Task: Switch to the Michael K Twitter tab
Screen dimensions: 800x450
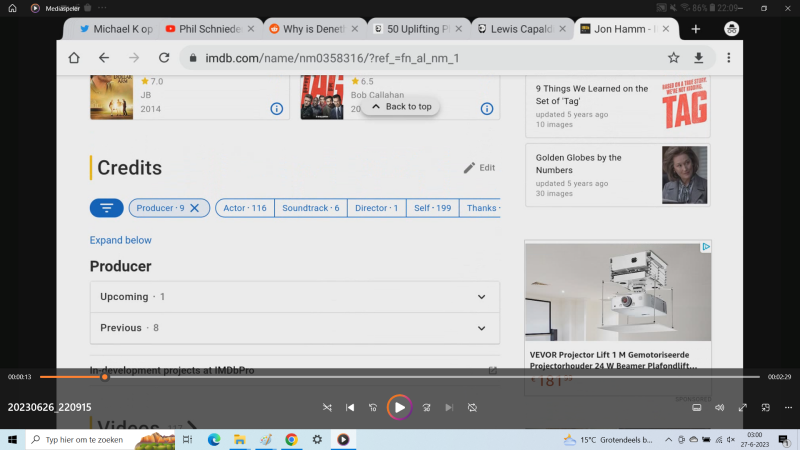Action: pyautogui.click(x=116, y=29)
